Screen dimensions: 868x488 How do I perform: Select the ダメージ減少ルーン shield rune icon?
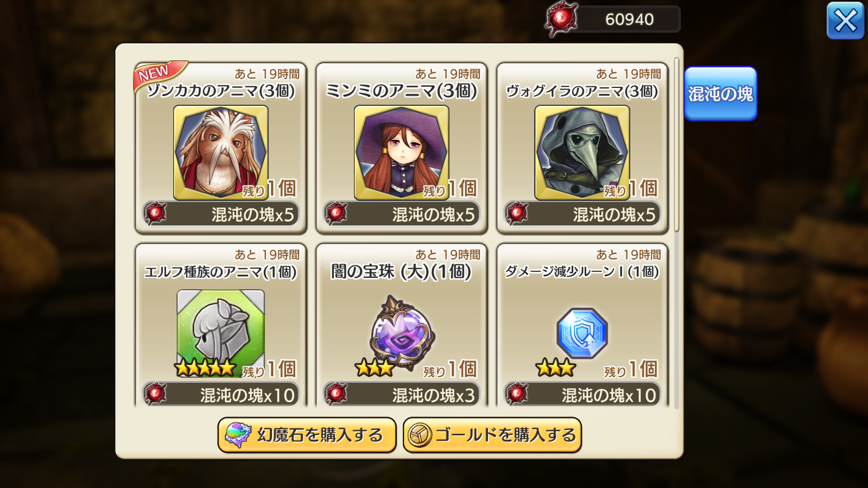pyautogui.click(x=582, y=333)
